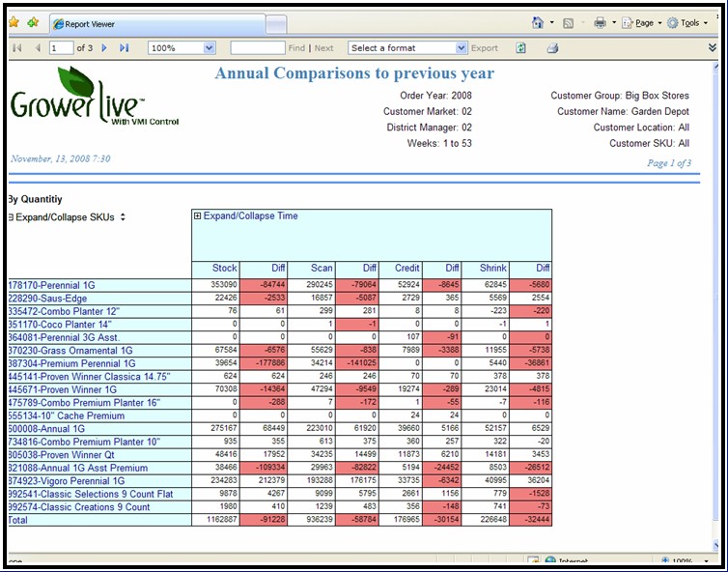This screenshot has height=572, width=728.
Task: Open the zoom 100% dropdown
Action: click(210, 47)
